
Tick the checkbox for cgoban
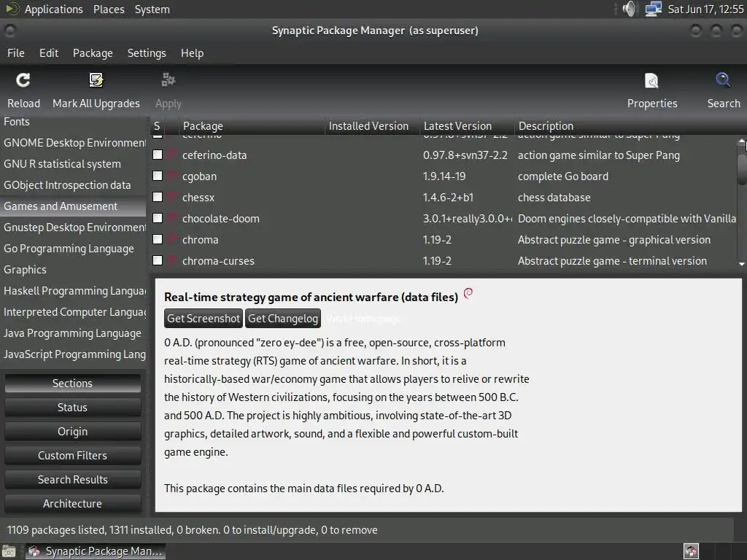click(x=158, y=176)
